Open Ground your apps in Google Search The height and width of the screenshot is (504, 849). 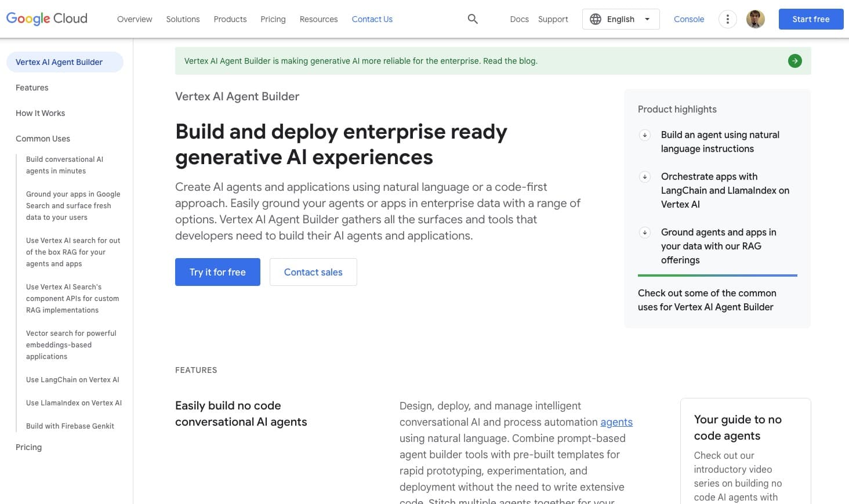(x=73, y=206)
